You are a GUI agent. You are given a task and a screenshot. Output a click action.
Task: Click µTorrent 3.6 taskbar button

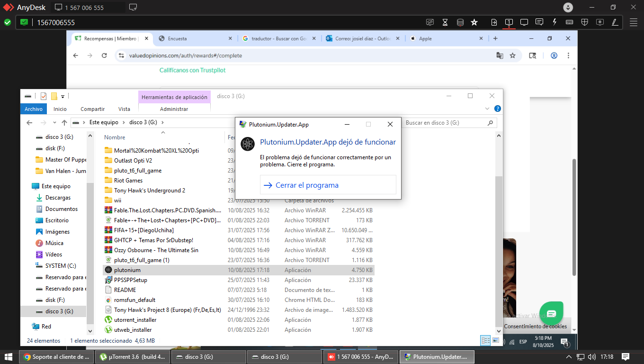(132, 356)
